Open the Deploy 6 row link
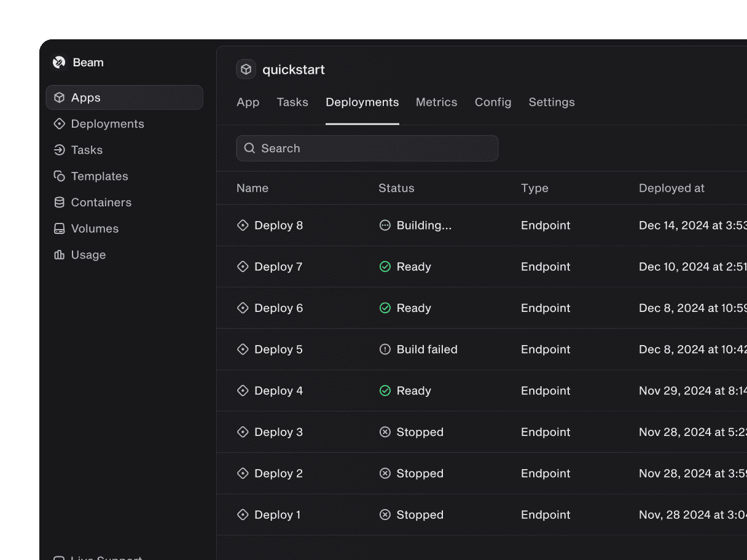This screenshot has height=560, width=747. tap(278, 308)
